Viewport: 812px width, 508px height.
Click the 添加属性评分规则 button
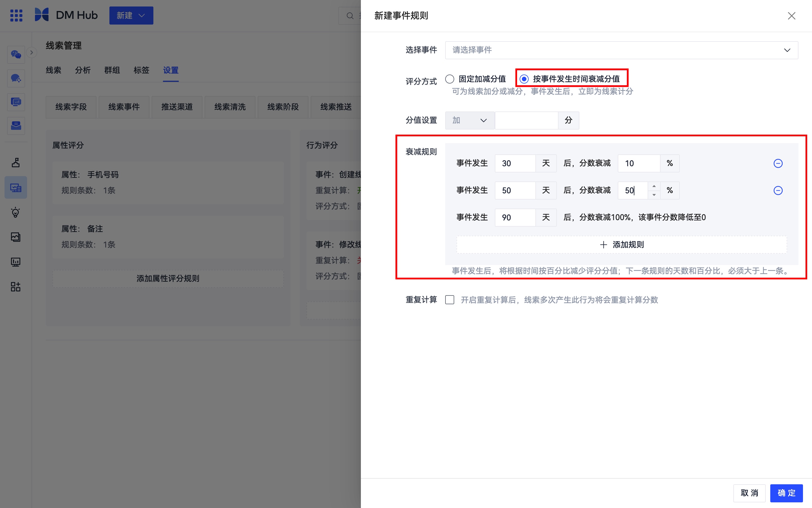click(x=168, y=279)
